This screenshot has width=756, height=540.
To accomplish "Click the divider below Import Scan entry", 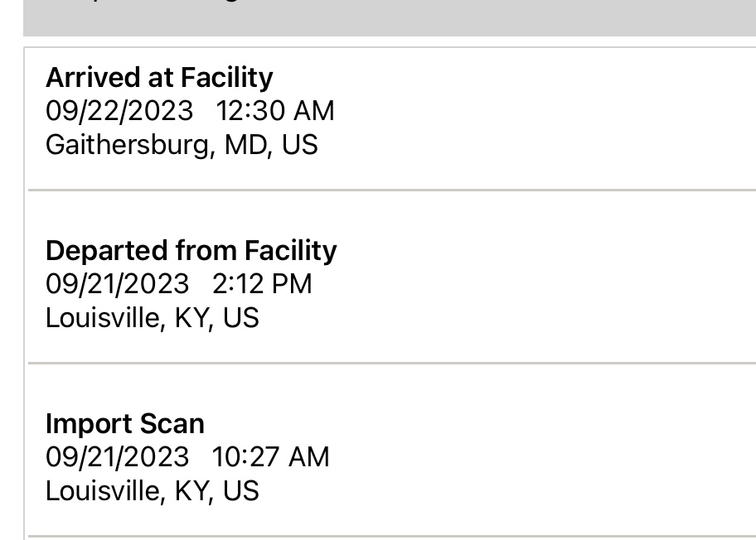I will point(392,536).
